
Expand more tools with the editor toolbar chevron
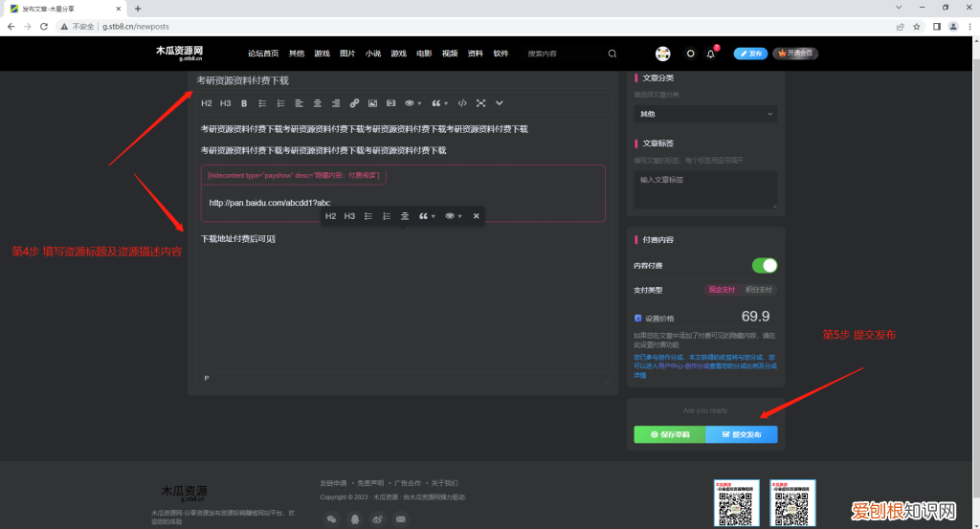[x=499, y=103]
